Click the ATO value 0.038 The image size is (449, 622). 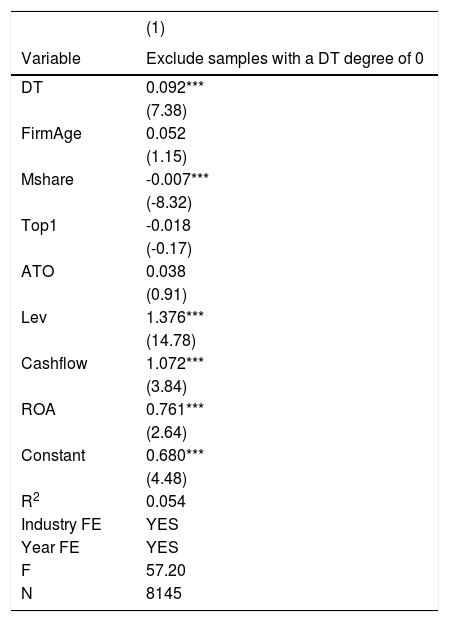[166, 271]
